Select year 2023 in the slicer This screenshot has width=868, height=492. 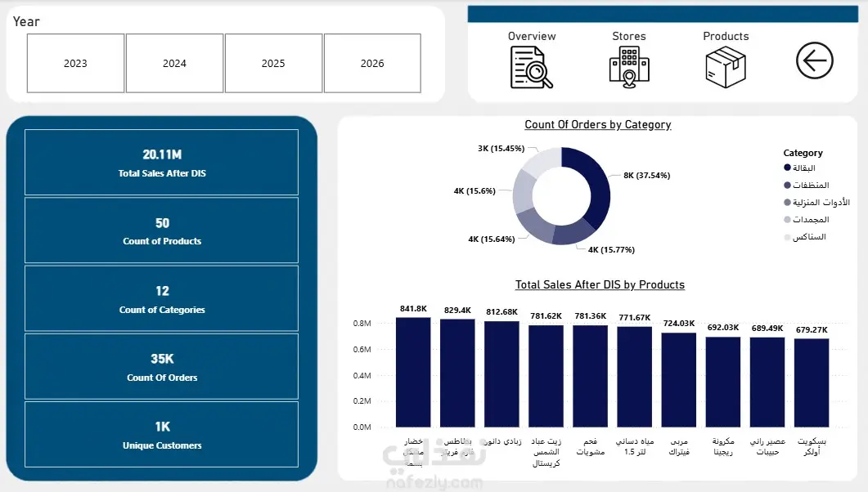click(x=75, y=63)
